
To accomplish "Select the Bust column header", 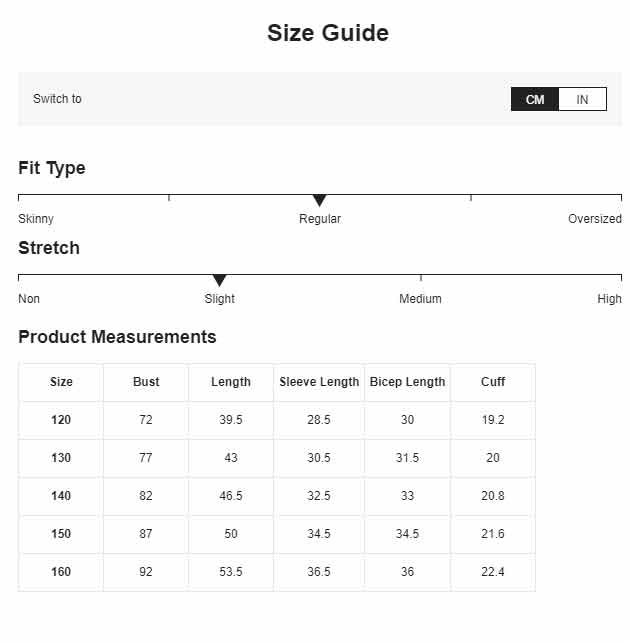I will pos(146,382).
